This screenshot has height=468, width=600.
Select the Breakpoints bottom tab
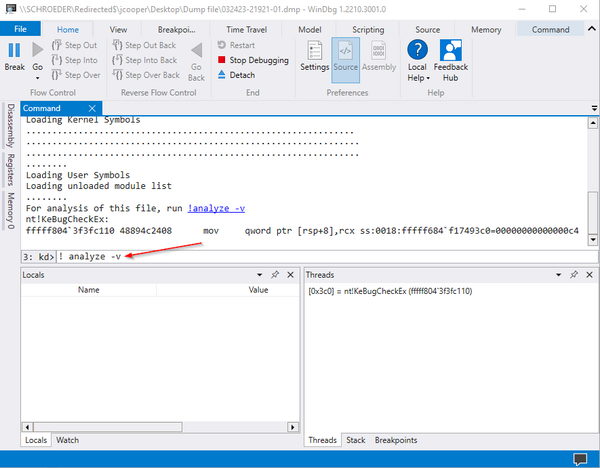[x=396, y=440]
